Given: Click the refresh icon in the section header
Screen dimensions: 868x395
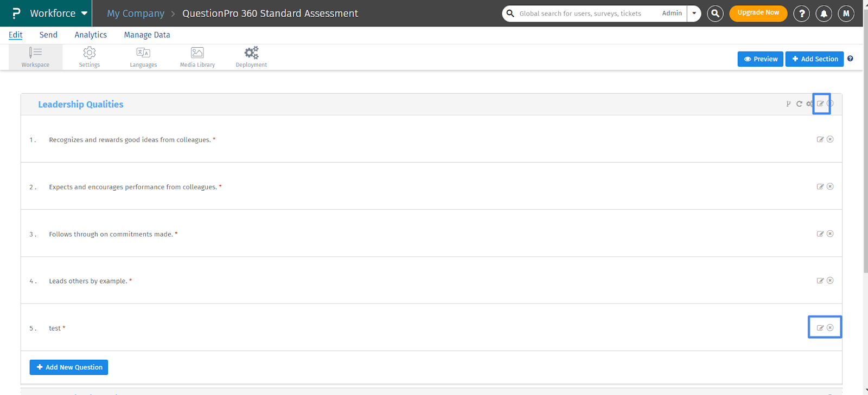Looking at the screenshot, I should pos(799,104).
